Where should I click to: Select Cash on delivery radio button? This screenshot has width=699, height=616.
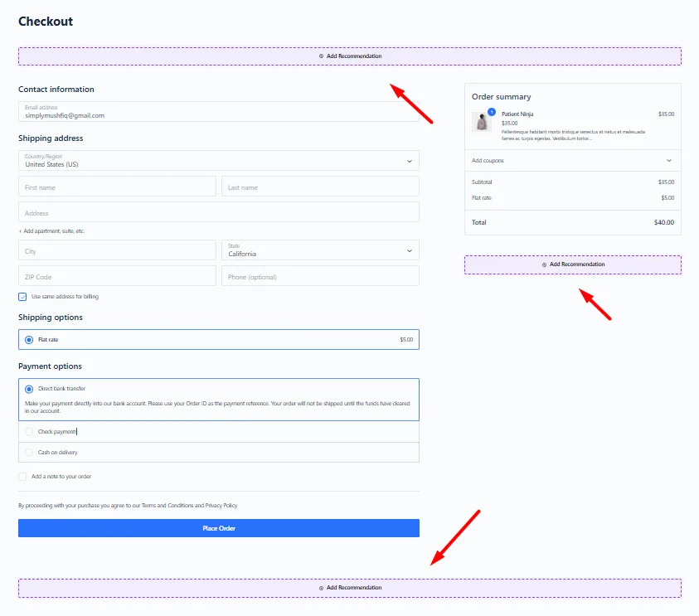(29, 453)
